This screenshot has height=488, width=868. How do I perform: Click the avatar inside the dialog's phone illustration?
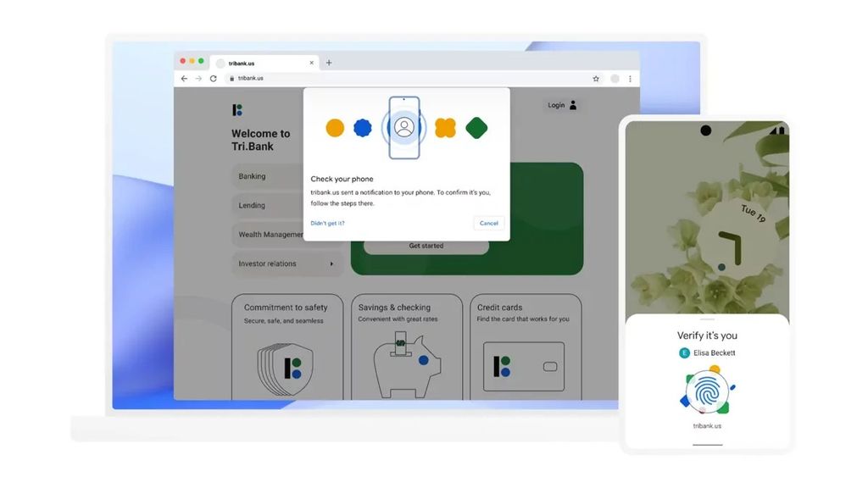coord(404,127)
